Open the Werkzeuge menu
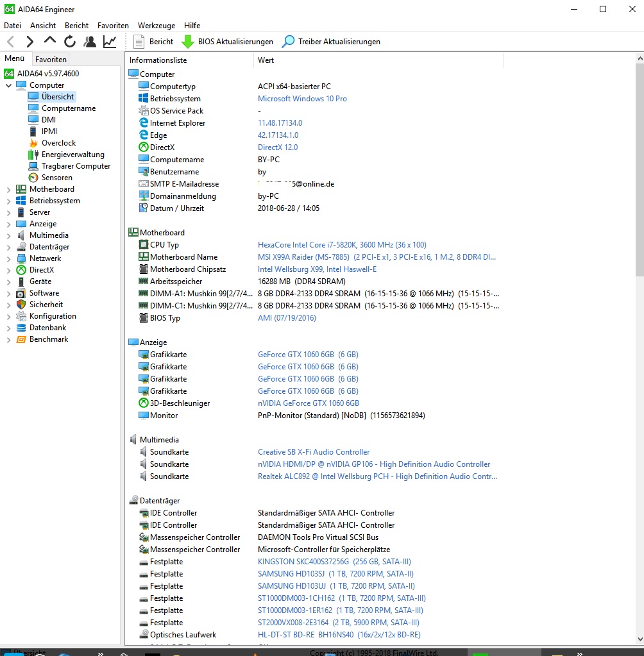 point(156,25)
